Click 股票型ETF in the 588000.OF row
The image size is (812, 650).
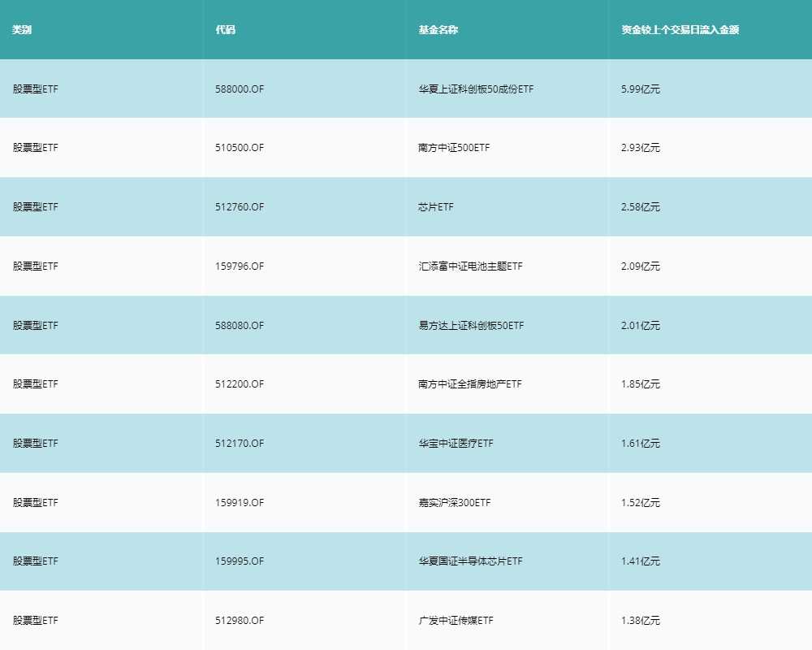(35, 89)
